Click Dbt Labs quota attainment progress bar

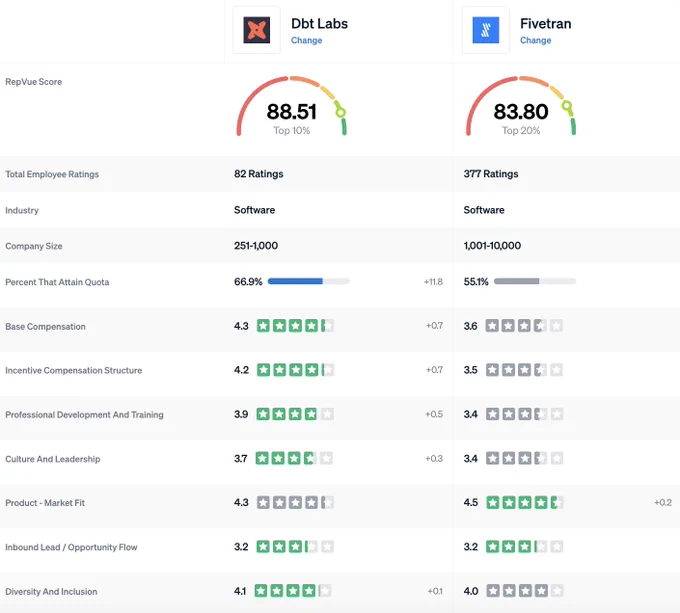click(x=308, y=281)
